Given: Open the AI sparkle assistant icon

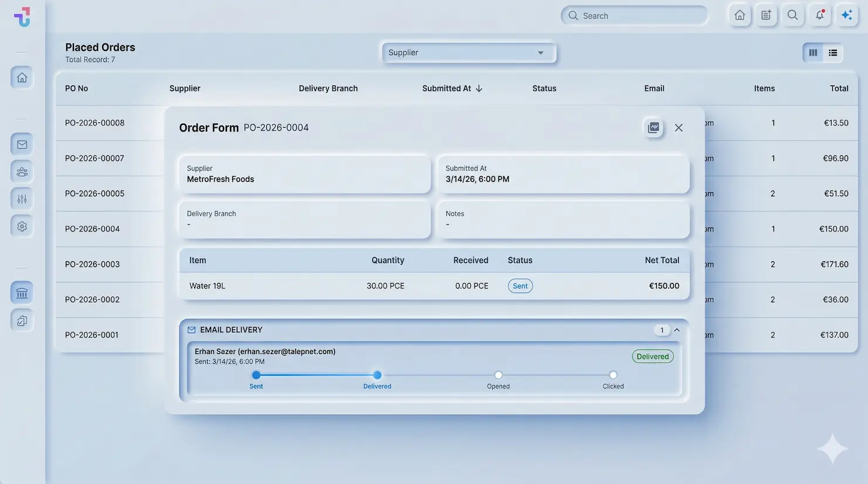Looking at the screenshot, I should [x=846, y=15].
